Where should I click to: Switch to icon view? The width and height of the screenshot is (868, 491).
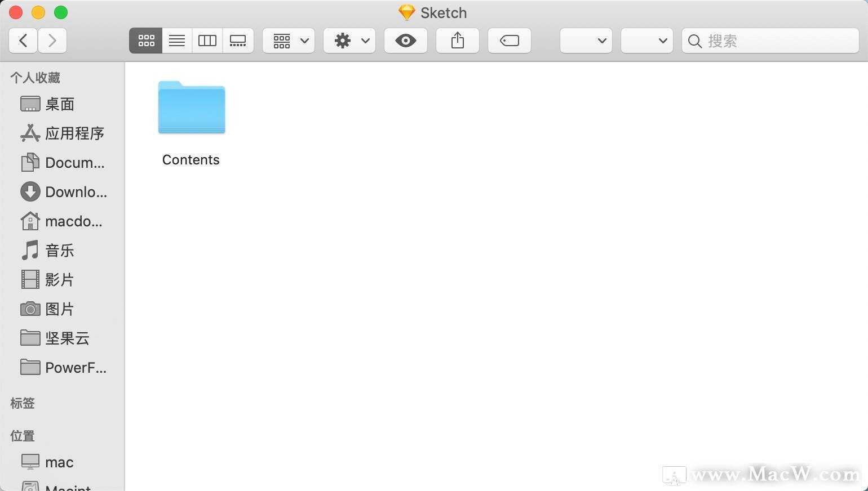click(x=146, y=41)
